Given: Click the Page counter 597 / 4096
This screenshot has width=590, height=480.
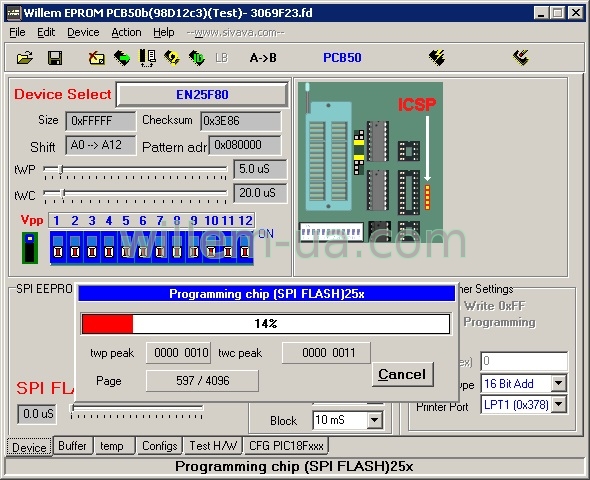Looking at the screenshot, I should click(202, 381).
